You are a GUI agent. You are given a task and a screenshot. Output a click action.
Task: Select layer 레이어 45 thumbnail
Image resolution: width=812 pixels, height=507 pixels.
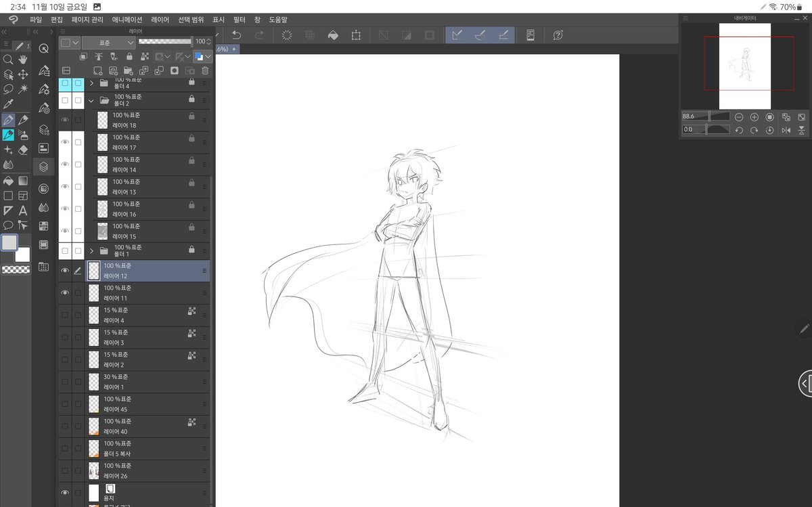(94, 404)
